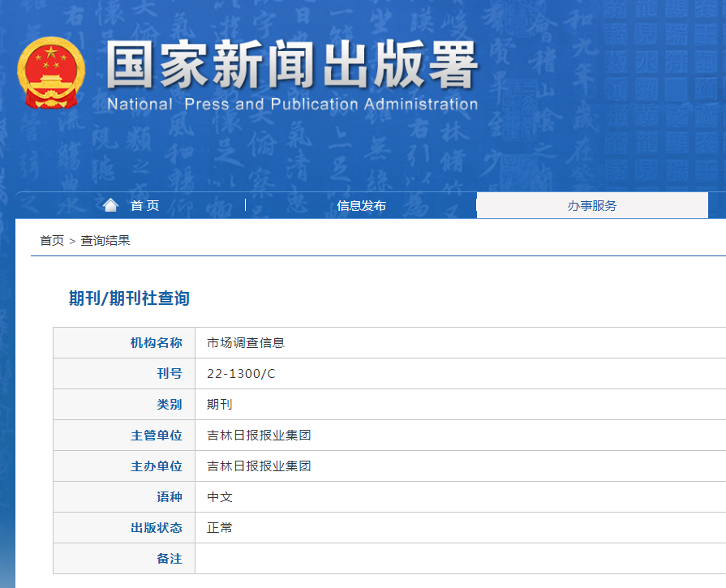The image size is (726, 588).
Task: Select the 22-1300/C serial number
Action: point(241,374)
